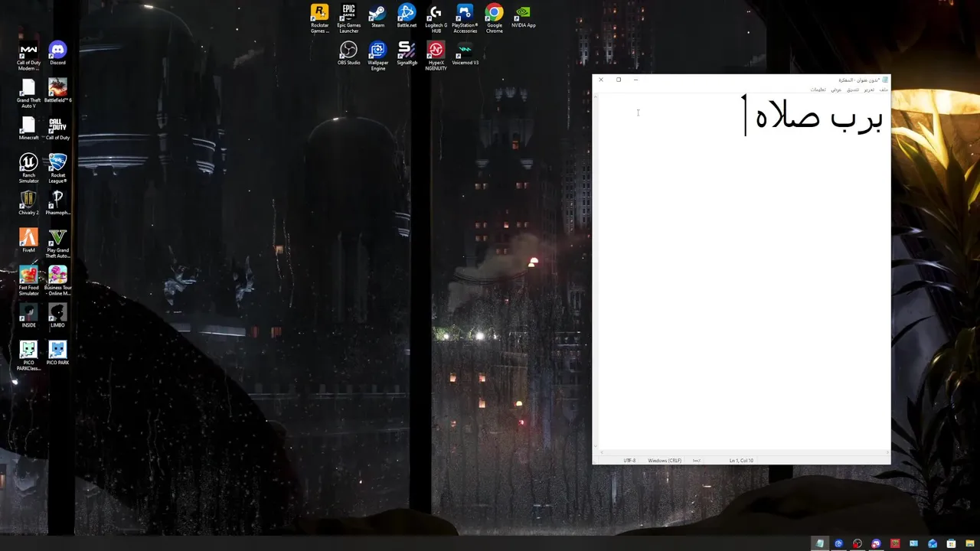Select the Chivalry 2 desktop icon
Viewport: 980px width, 551px height.
pos(28,204)
